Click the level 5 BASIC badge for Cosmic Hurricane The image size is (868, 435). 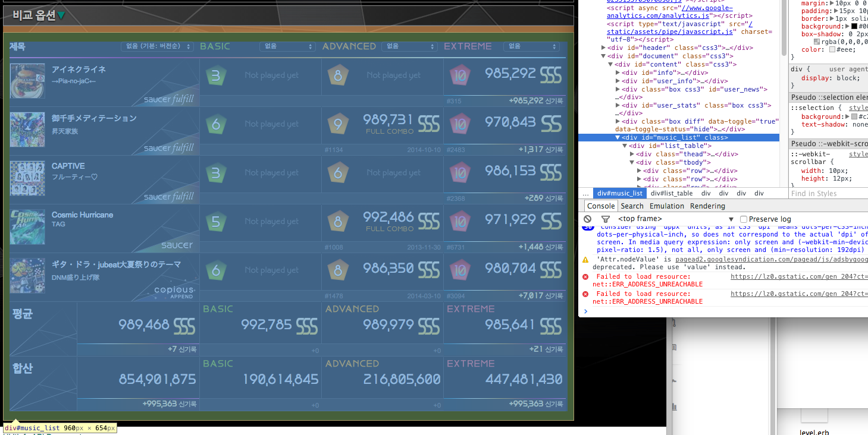coord(216,222)
